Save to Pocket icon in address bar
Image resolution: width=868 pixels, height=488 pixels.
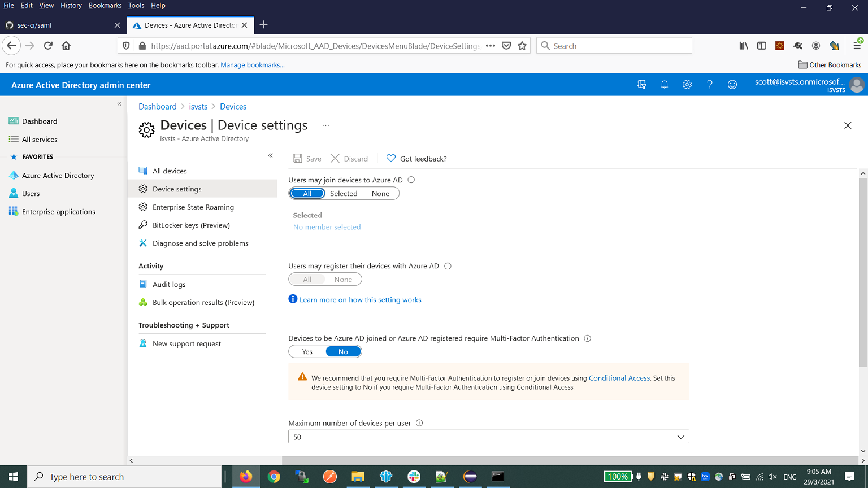point(506,46)
